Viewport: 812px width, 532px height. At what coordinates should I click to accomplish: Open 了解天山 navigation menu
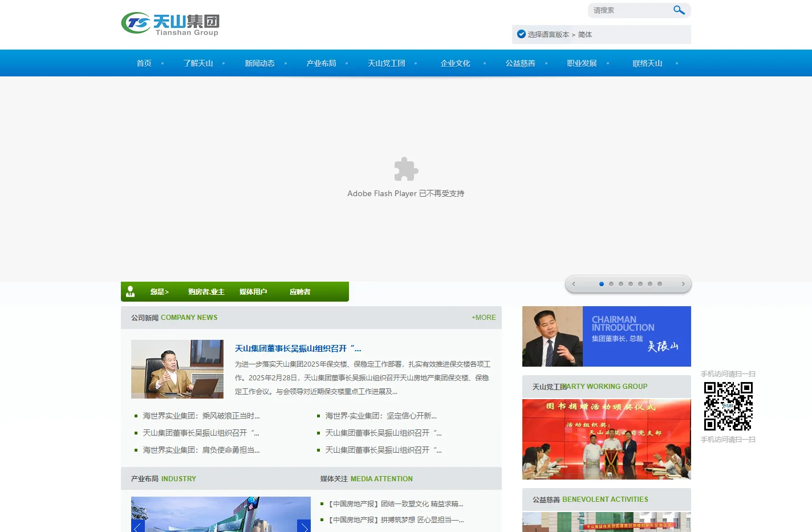coord(198,63)
